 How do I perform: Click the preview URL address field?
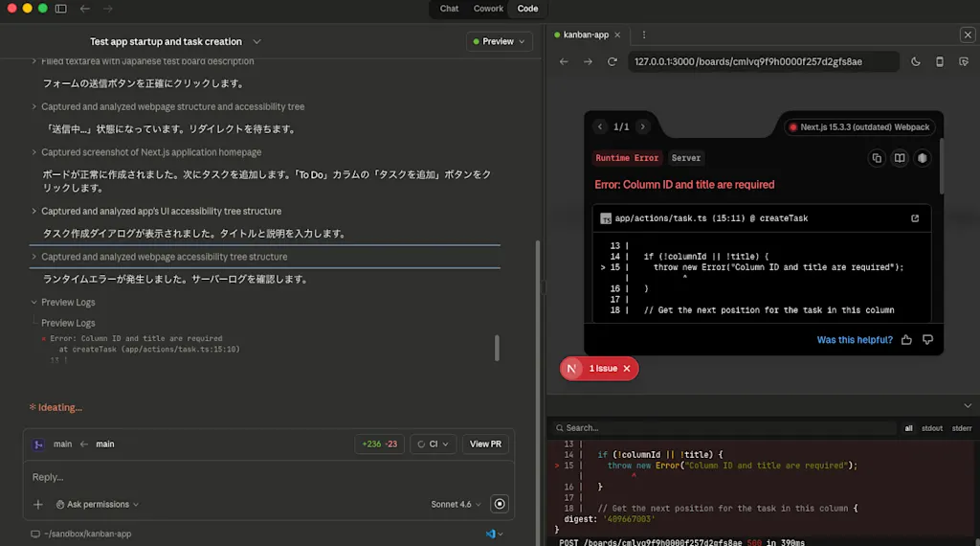[x=763, y=62]
